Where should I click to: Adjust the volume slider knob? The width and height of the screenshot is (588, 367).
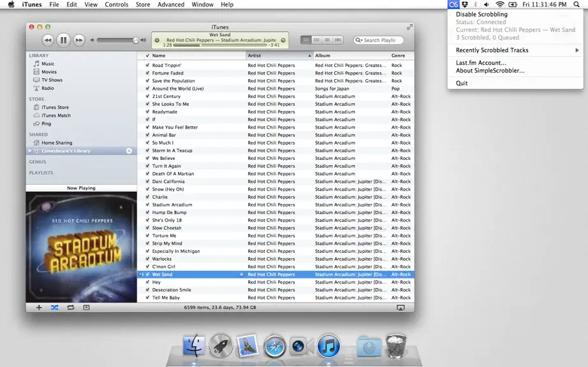coord(135,40)
